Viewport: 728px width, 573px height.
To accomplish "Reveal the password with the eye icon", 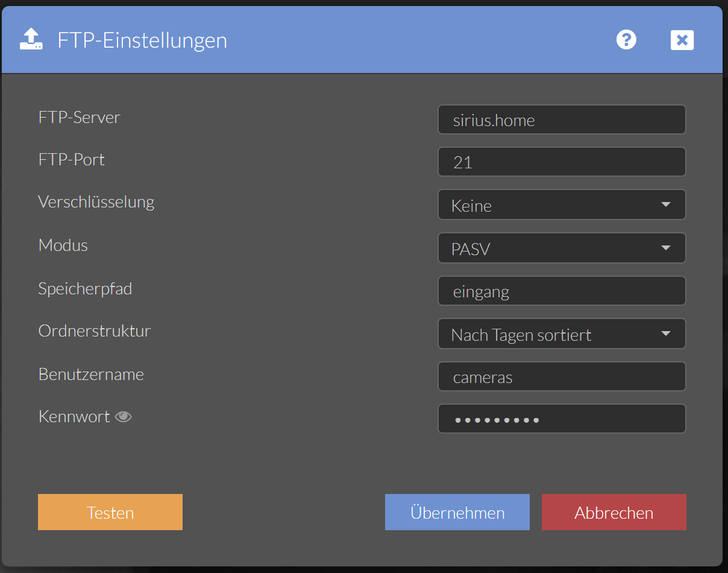I will 124,417.
